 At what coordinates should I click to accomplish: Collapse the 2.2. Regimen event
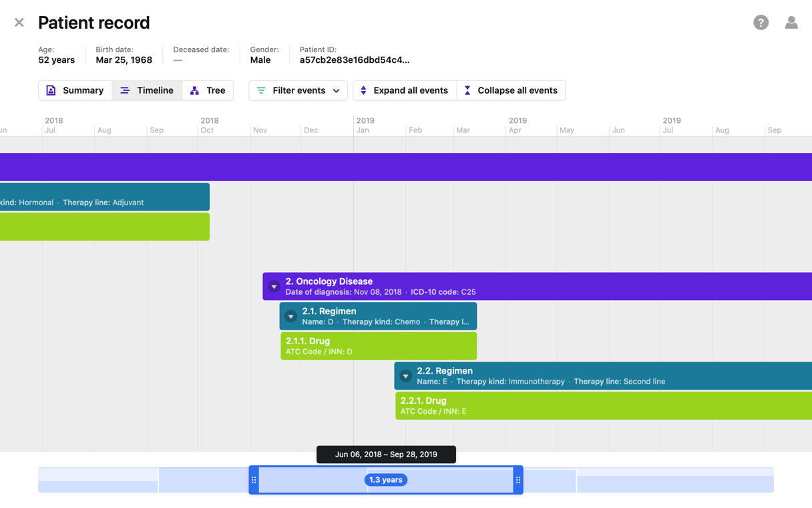(x=405, y=376)
